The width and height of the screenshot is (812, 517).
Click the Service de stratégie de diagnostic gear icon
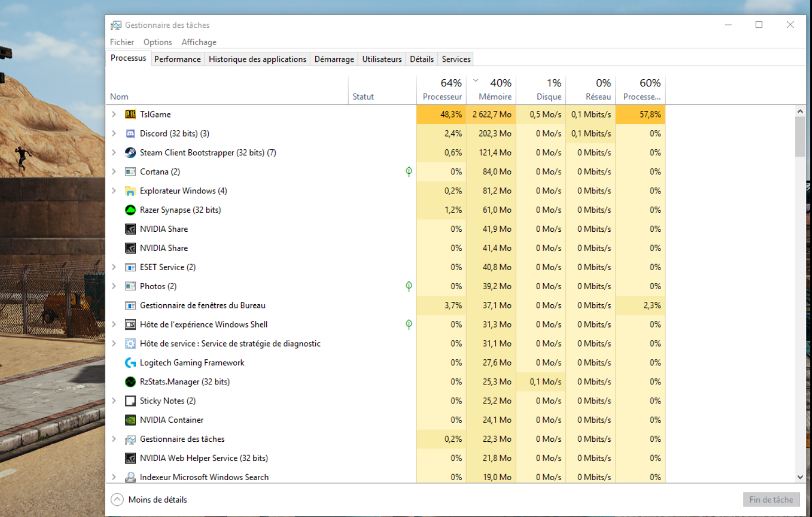(130, 344)
